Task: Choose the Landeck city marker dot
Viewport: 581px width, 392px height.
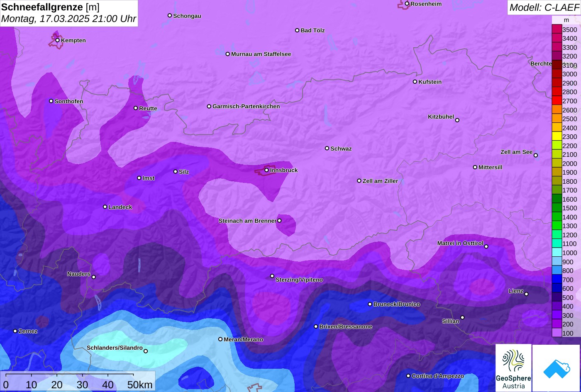Action: coord(105,207)
